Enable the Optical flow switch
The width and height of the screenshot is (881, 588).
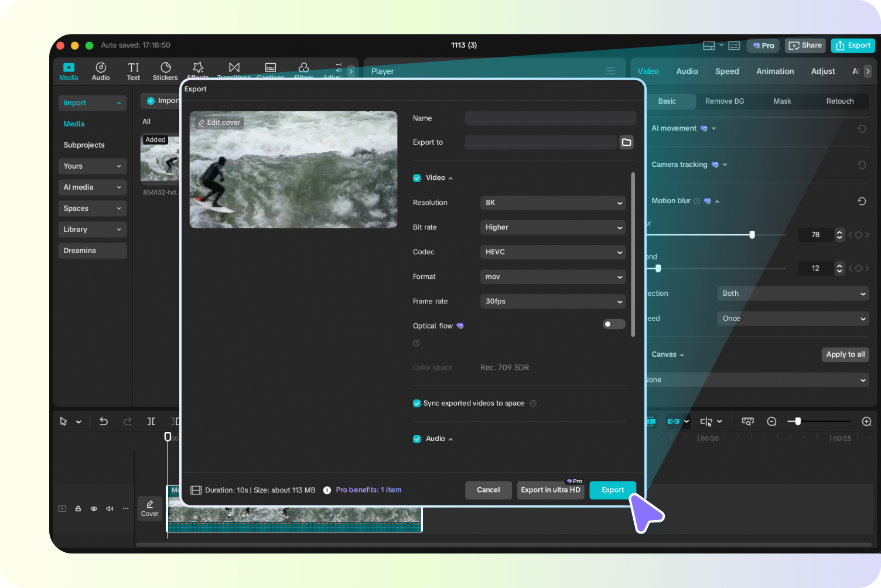click(x=613, y=324)
